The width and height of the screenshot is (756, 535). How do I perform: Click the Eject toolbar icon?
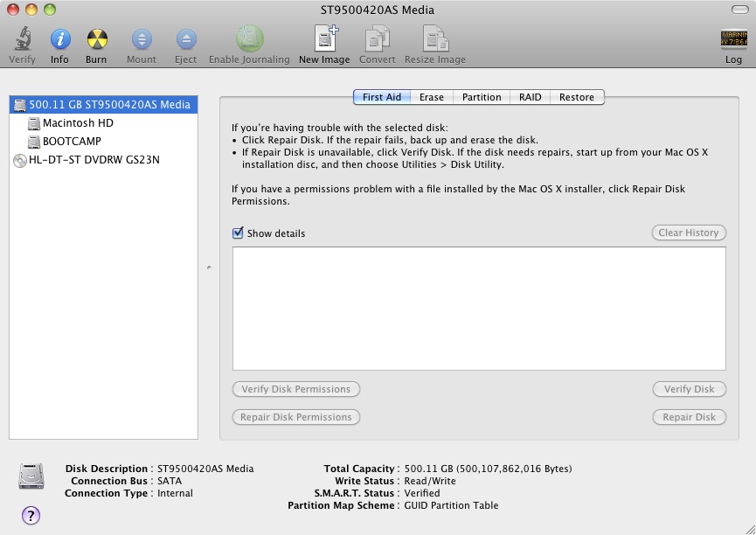click(186, 39)
